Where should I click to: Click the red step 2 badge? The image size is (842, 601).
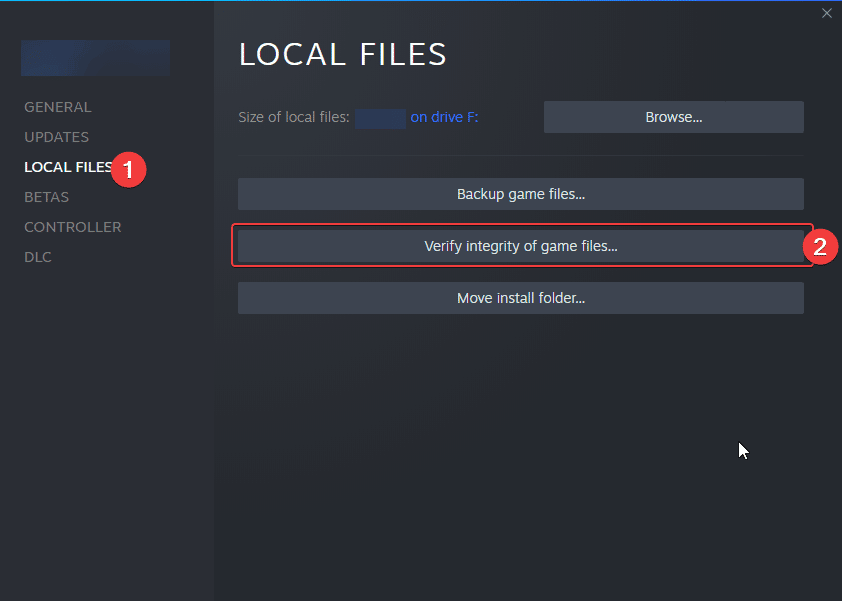click(x=820, y=246)
